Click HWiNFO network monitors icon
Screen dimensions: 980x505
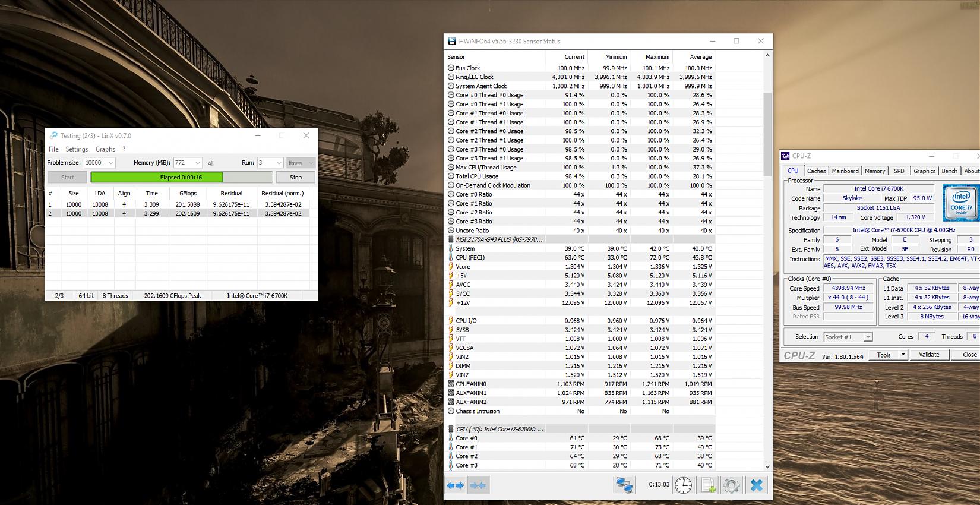point(624,485)
